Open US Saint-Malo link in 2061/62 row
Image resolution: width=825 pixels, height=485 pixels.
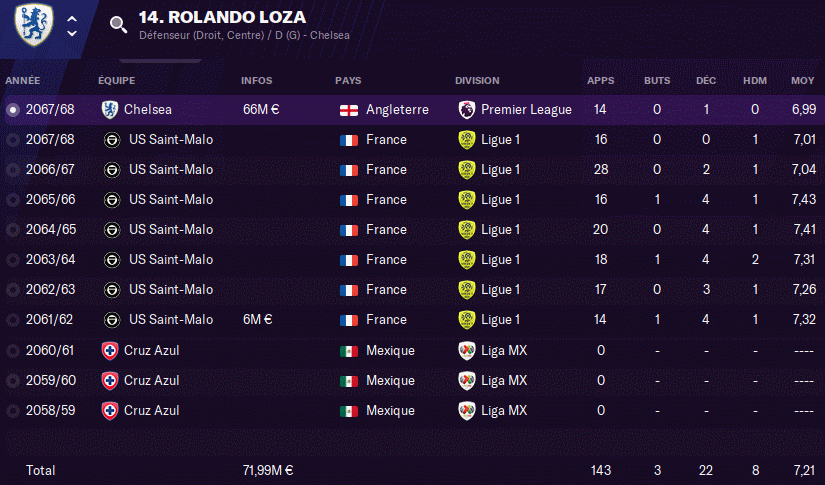171,320
